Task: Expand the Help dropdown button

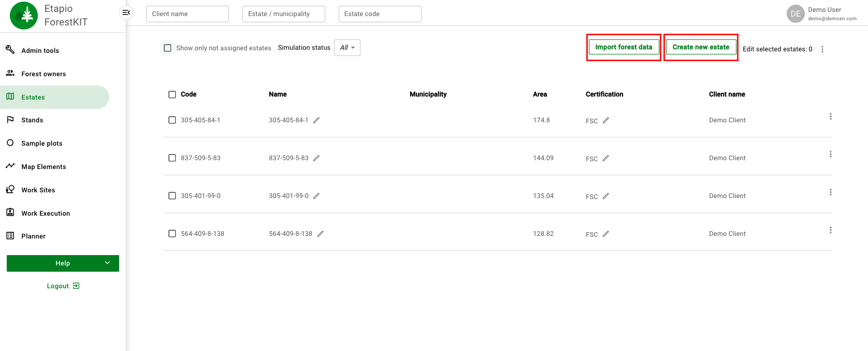Action: pos(63,263)
